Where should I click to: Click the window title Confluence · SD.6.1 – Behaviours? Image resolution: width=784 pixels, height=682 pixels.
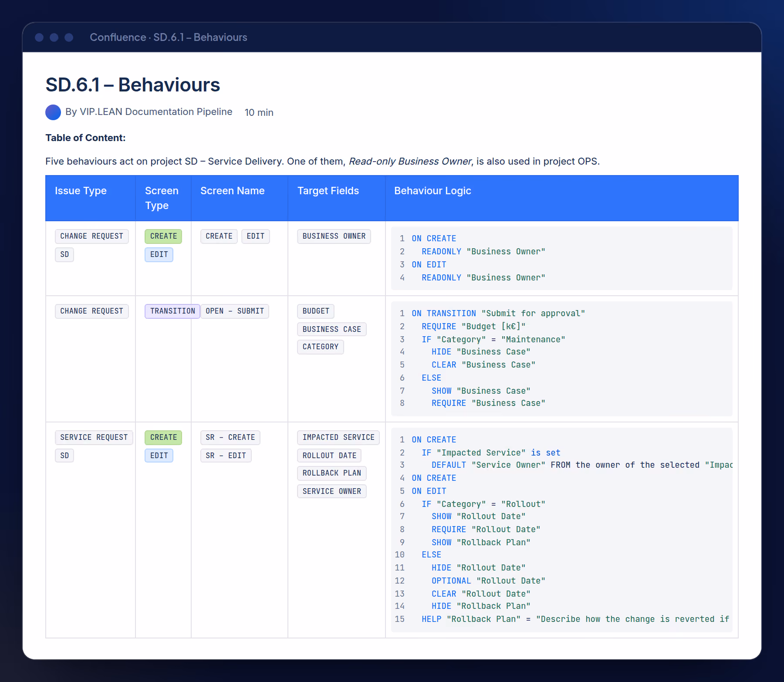(169, 37)
